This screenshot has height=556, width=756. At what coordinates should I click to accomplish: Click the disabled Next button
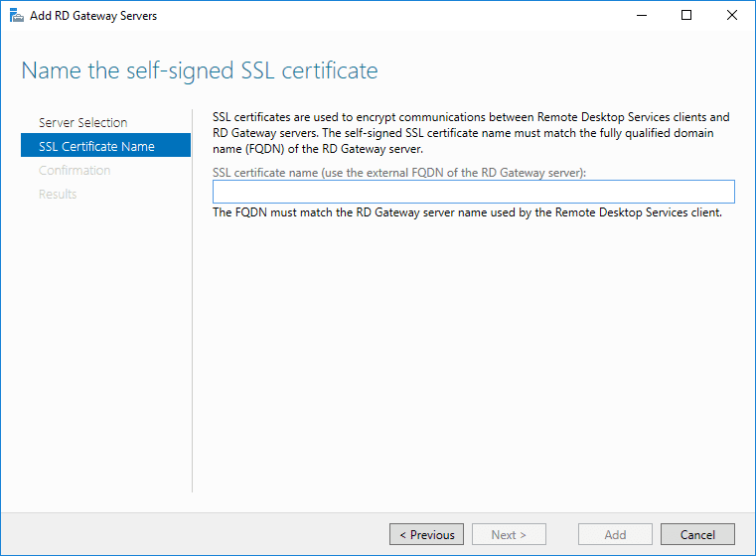[508, 534]
